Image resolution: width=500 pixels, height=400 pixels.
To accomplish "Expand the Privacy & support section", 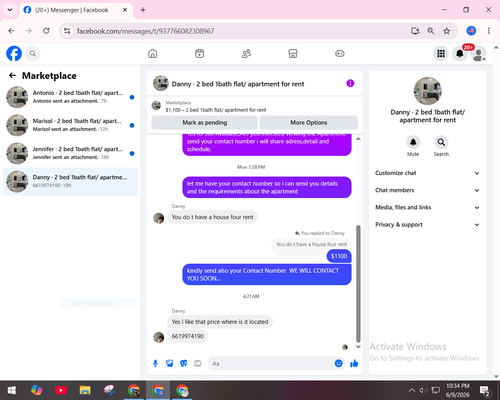I will click(427, 225).
